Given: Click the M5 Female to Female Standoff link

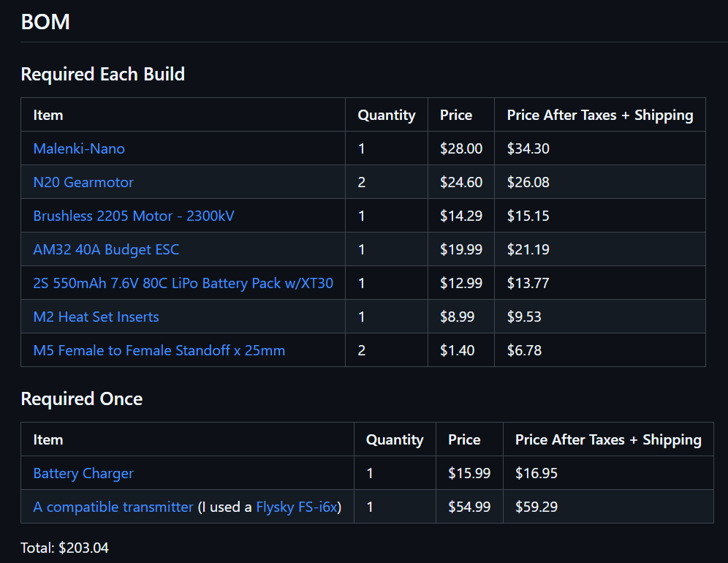Looking at the screenshot, I should click(159, 350).
